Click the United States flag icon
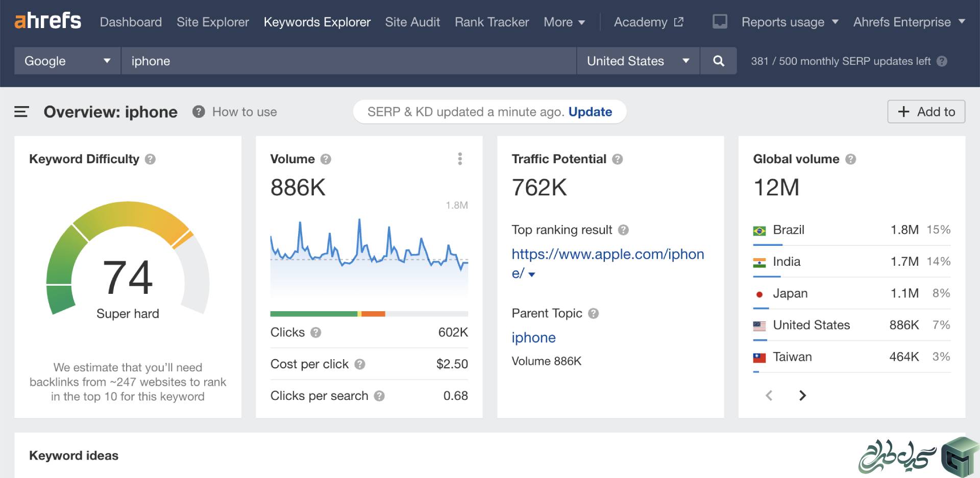Screen dimensions: 980x478 (x=759, y=326)
